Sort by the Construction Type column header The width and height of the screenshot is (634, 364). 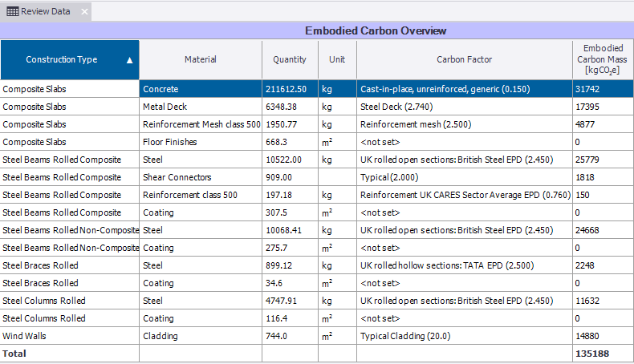click(70, 59)
